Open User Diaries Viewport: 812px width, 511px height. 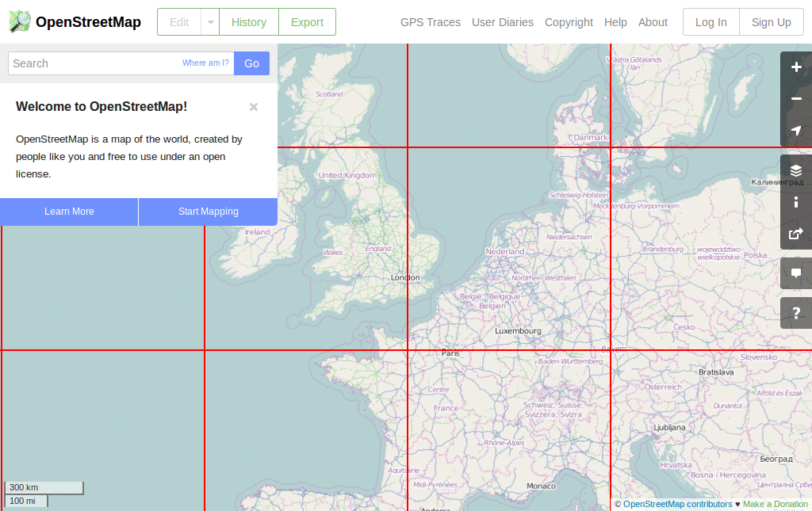[x=503, y=22]
